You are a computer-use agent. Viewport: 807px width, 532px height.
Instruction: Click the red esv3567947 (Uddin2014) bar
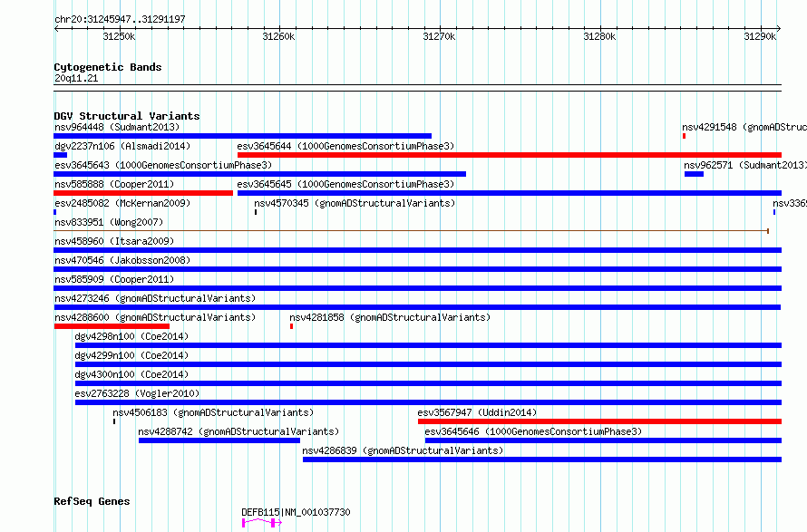599,422
